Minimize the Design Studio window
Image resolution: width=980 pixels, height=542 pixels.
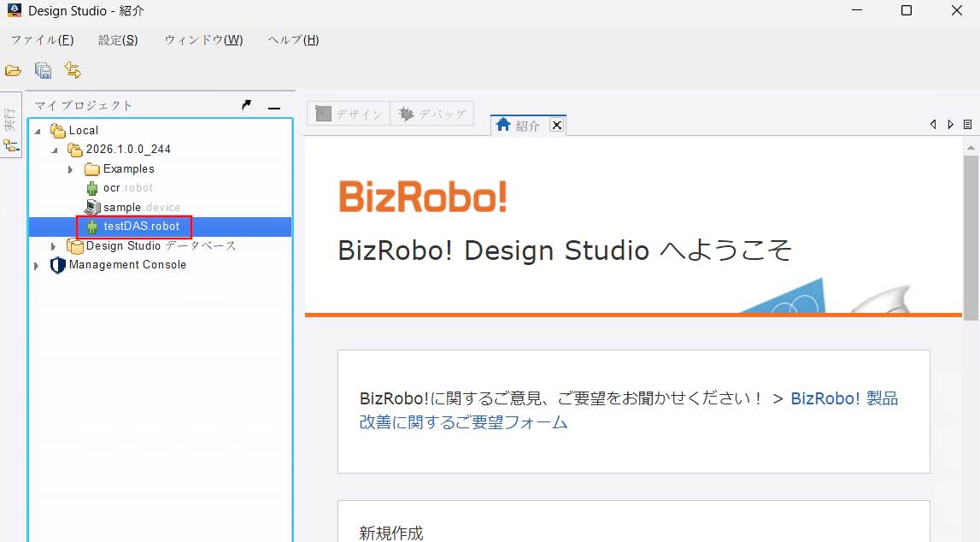857,10
